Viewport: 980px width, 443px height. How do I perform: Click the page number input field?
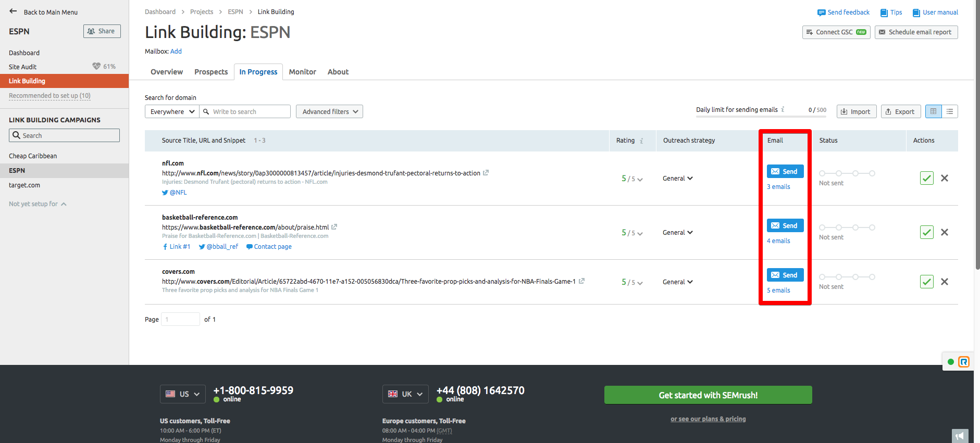tap(180, 319)
